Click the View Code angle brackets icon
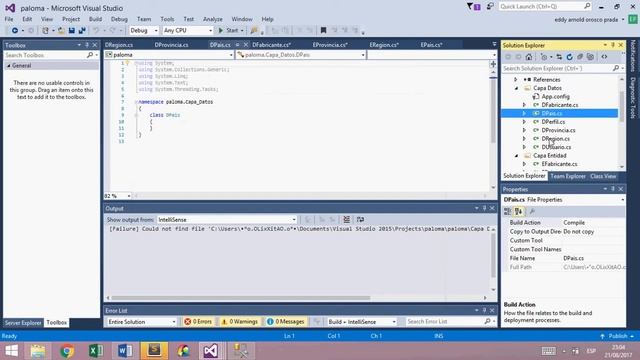The height and width of the screenshot is (360, 640). click(604, 57)
